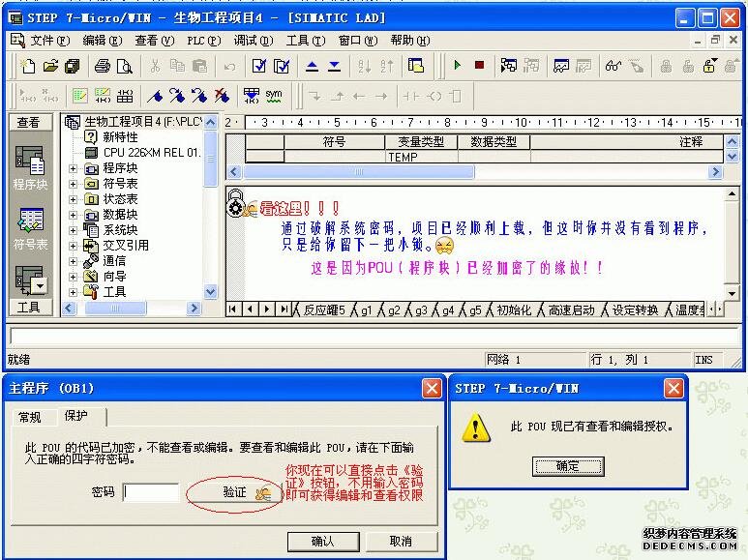Switch to the 初始化 program tab
This screenshot has height=560, width=748.
click(514, 310)
